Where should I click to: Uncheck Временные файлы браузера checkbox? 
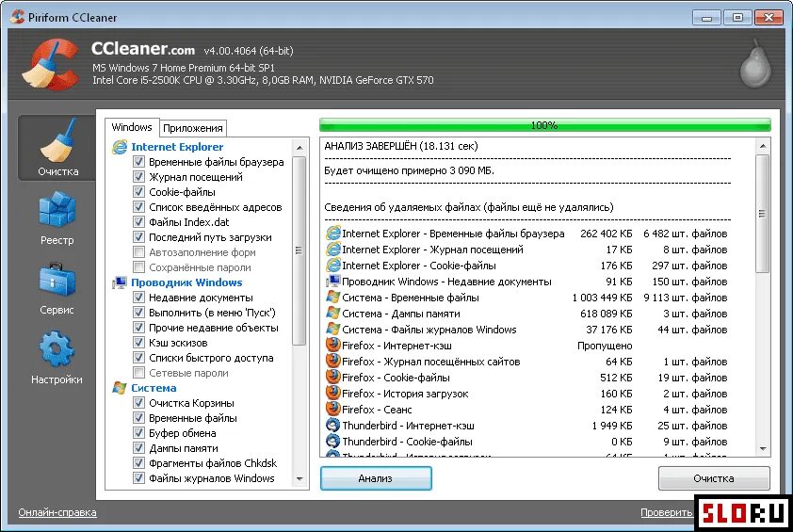(138, 162)
